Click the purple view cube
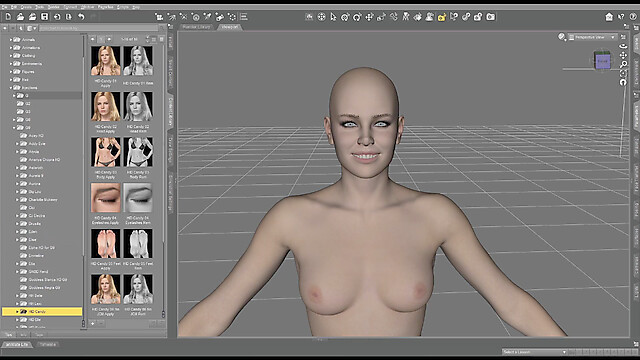 click(x=602, y=61)
